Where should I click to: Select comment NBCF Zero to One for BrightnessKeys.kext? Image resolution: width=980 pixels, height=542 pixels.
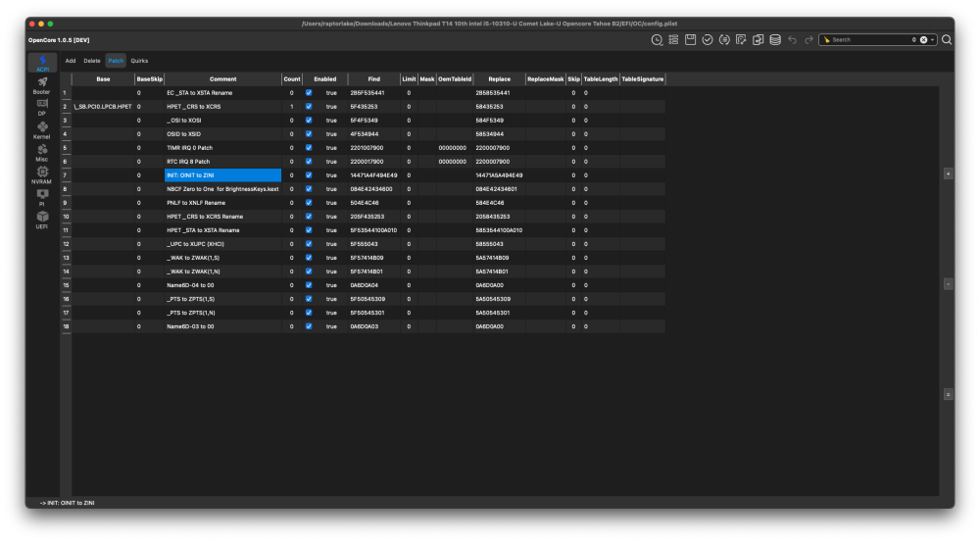222,189
